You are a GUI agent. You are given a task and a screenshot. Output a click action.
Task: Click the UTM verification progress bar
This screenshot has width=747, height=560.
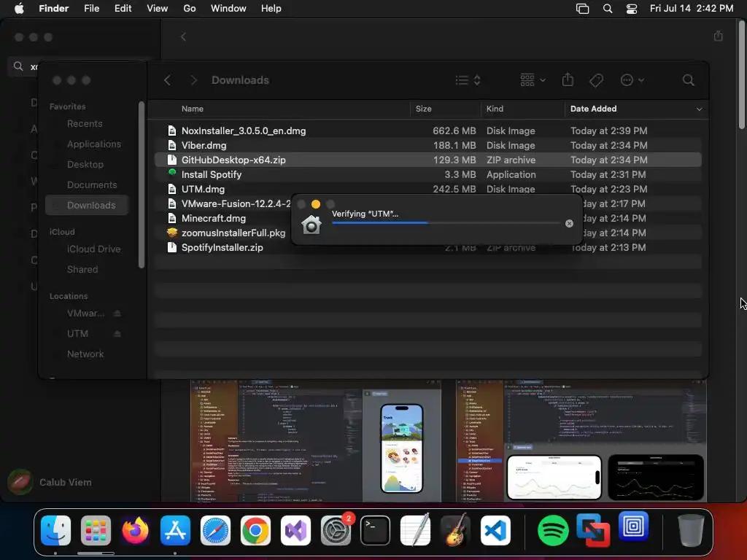(446, 222)
